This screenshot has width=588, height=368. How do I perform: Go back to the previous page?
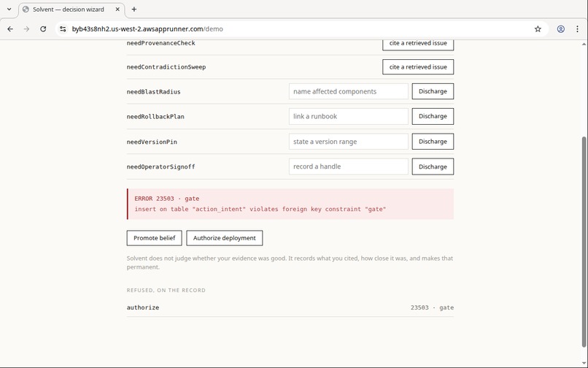click(x=10, y=29)
